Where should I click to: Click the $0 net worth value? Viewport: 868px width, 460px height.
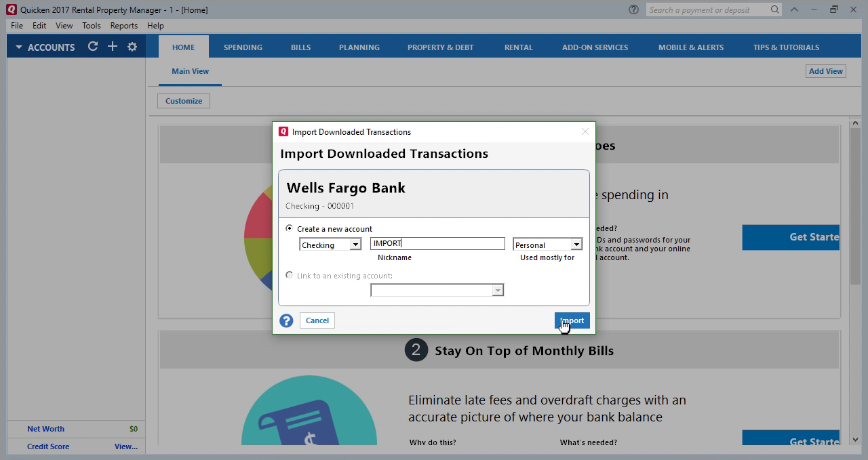(x=134, y=429)
